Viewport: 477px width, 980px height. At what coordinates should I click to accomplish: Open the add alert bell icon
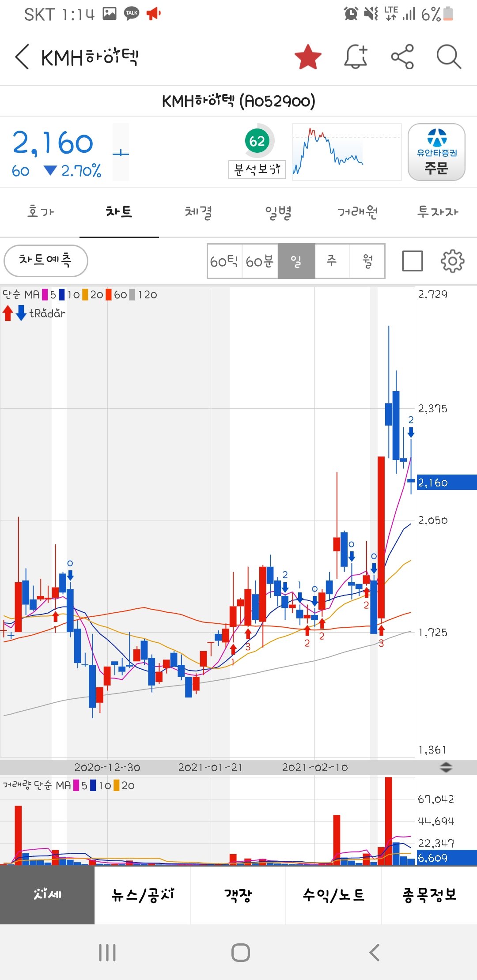point(356,57)
